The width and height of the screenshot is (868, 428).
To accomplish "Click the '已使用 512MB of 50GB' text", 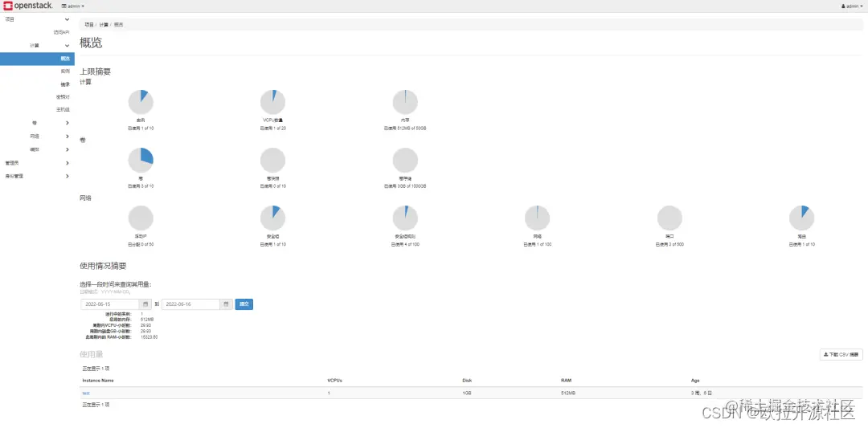I will pyautogui.click(x=405, y=128).
